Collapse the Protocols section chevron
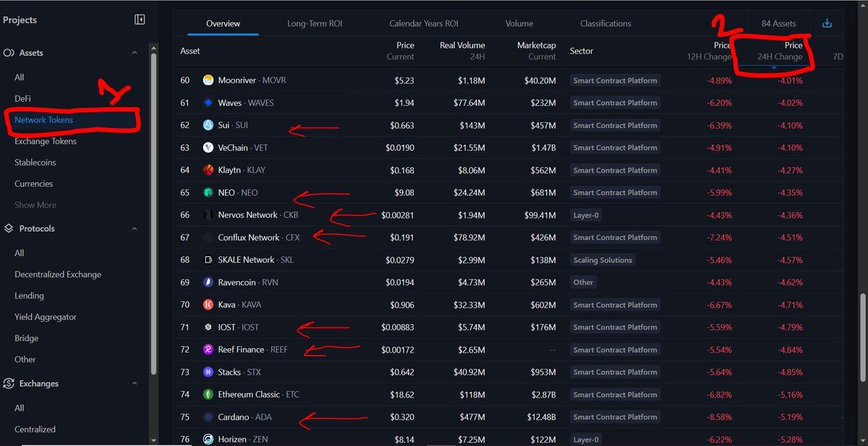This screenshot has height=446, width=868. (x=134, y=228)
